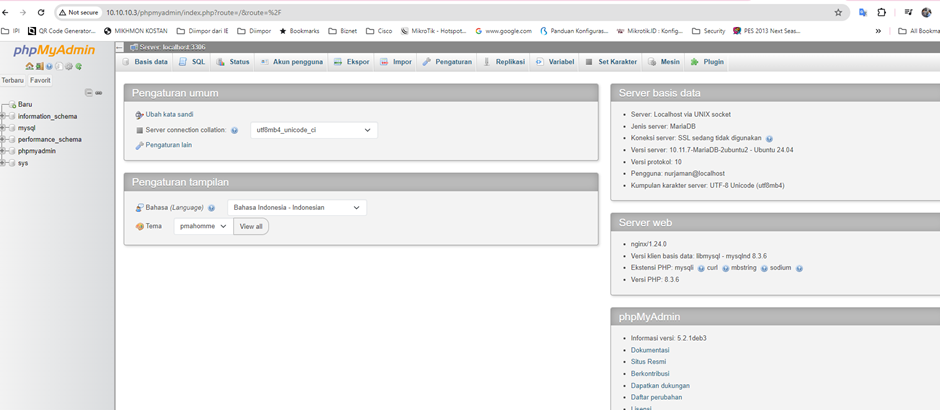Open the navigation settings gear icon

(69, 66)
